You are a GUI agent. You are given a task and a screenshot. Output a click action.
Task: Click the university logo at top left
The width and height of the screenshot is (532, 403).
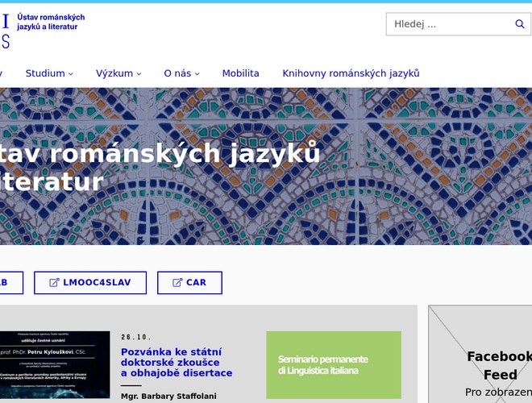[5, 29]
